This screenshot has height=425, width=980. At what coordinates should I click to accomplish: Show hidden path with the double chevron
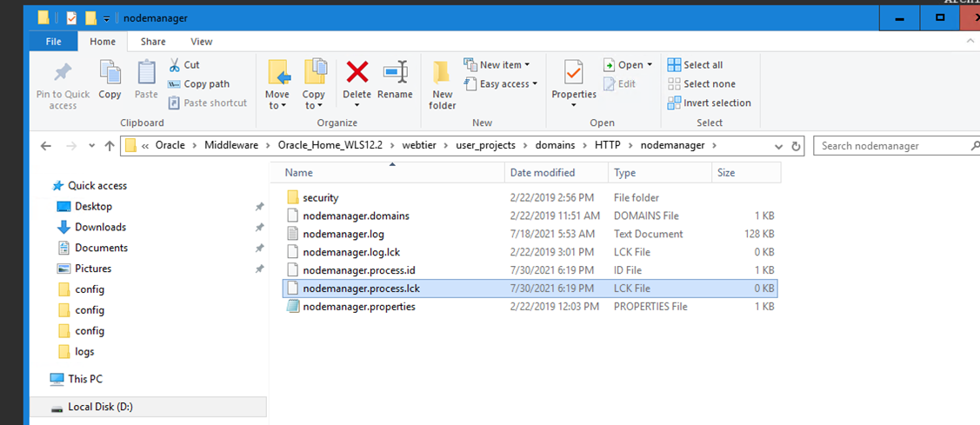(x=145, y=146)
